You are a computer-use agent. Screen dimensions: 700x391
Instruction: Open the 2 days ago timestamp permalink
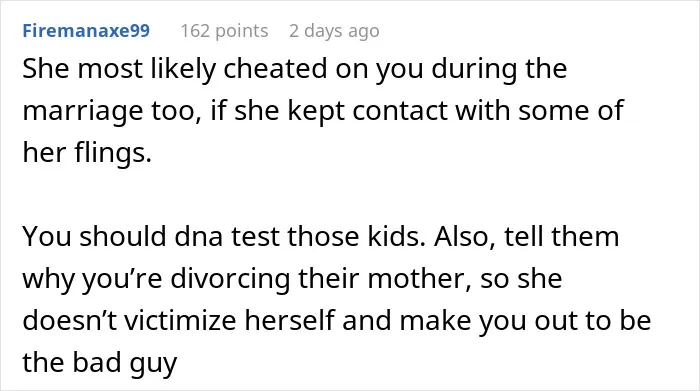click(x=334, y=31)
